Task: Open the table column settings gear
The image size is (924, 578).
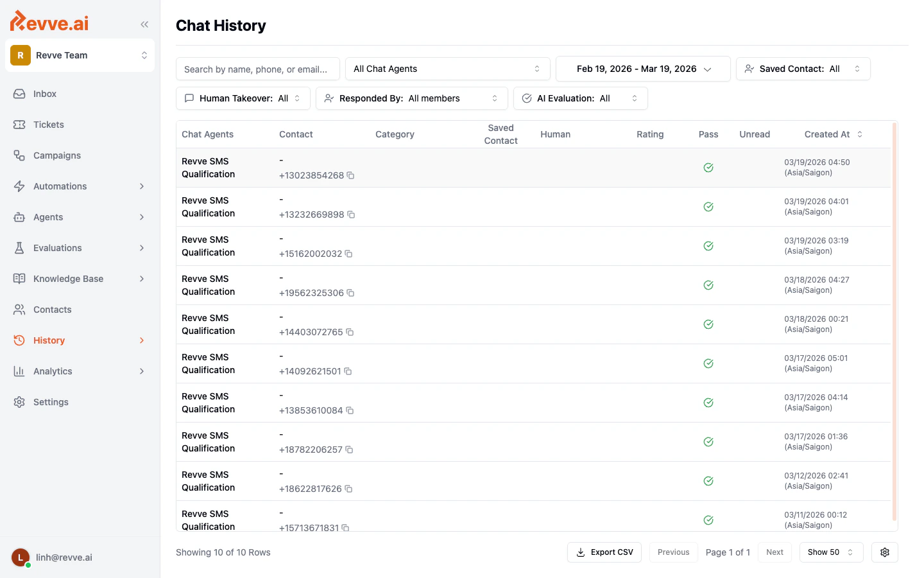Action: pos(884,552)
